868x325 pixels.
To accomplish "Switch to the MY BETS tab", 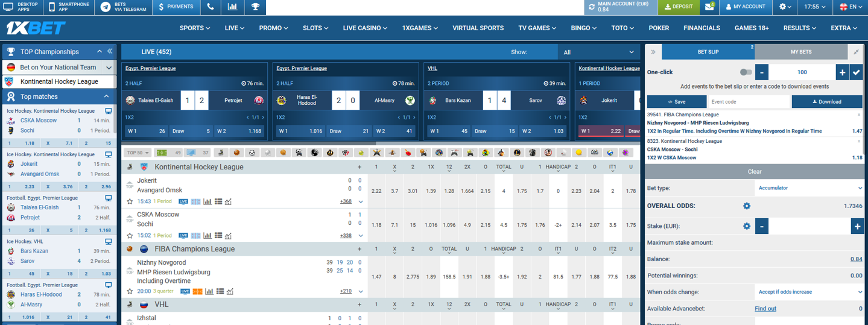I will [800, 52].
